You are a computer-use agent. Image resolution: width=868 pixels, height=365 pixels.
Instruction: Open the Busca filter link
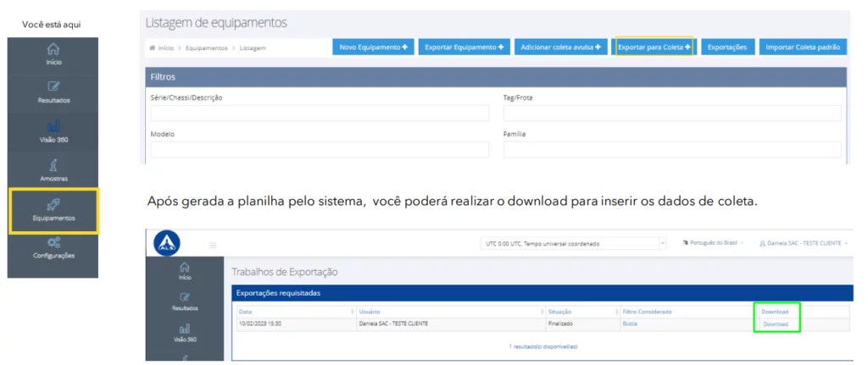point(630,324)
